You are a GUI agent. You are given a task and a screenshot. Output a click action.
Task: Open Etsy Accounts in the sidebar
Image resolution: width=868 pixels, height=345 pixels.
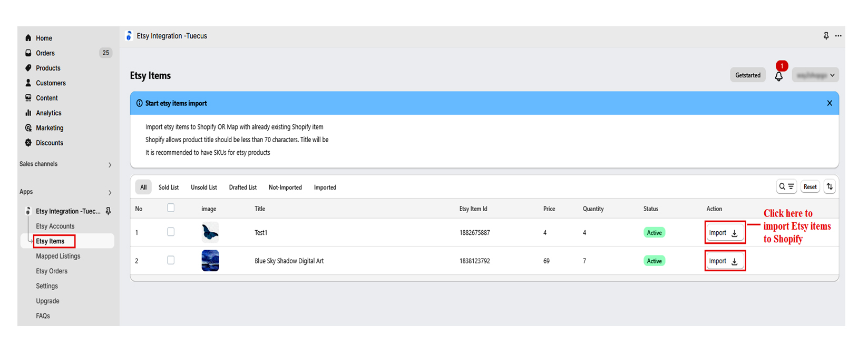point(55,226)
